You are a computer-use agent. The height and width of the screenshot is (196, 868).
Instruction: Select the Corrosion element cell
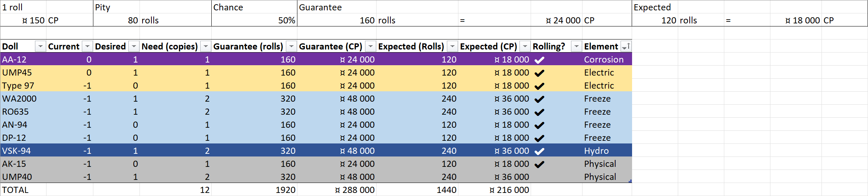pyautogui.click(x=607, y=59)
